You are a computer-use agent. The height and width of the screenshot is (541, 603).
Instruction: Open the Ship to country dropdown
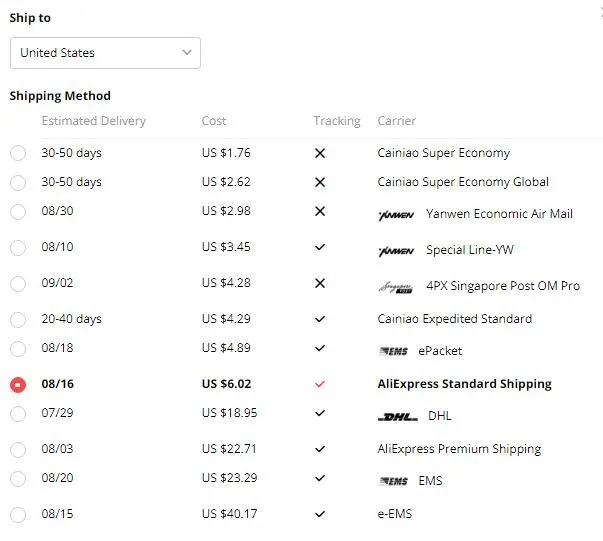pyautogui.click(x=105, y=53)
